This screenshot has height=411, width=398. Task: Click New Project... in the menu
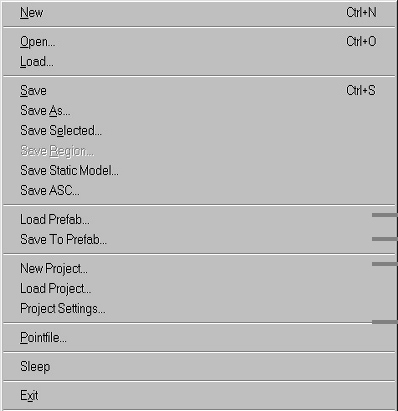pyautogui.click(x=199, y=269)
